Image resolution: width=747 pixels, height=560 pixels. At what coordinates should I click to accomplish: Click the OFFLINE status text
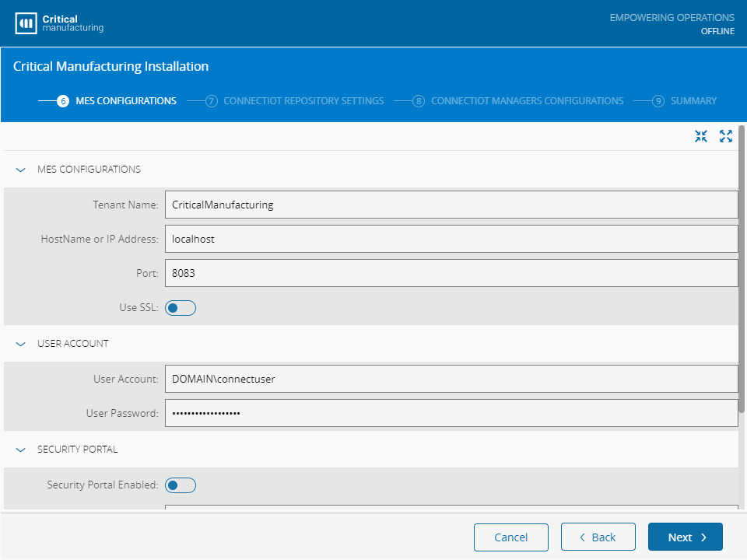pyautogui.click(x=717, y=31)
